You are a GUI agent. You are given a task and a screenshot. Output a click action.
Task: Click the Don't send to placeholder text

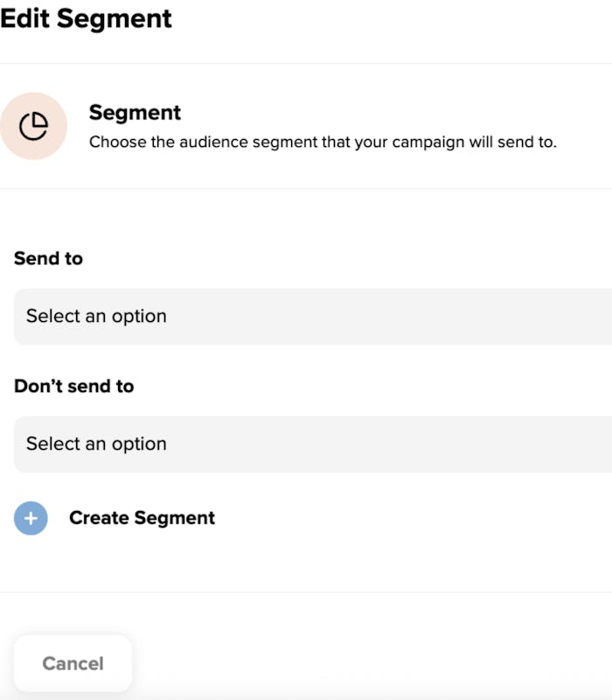pos(96,444)
